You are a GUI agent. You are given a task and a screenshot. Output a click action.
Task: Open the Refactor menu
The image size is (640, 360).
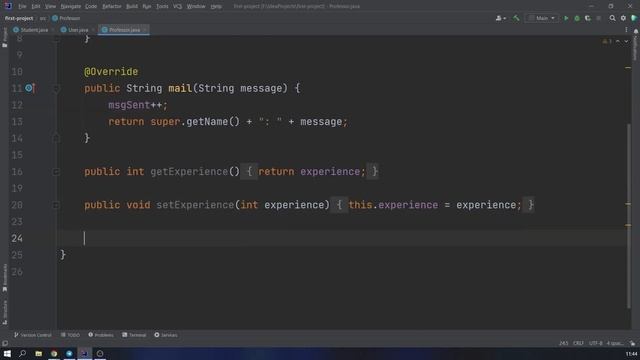[x=112, y=6]
